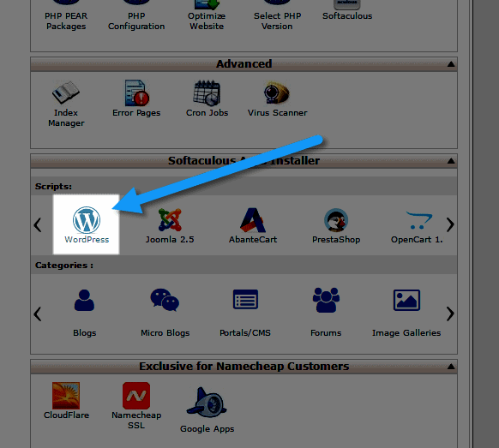Screen dimensions: 499x448
Task: Click the Image Galleries text label
Action: point(406,333)
